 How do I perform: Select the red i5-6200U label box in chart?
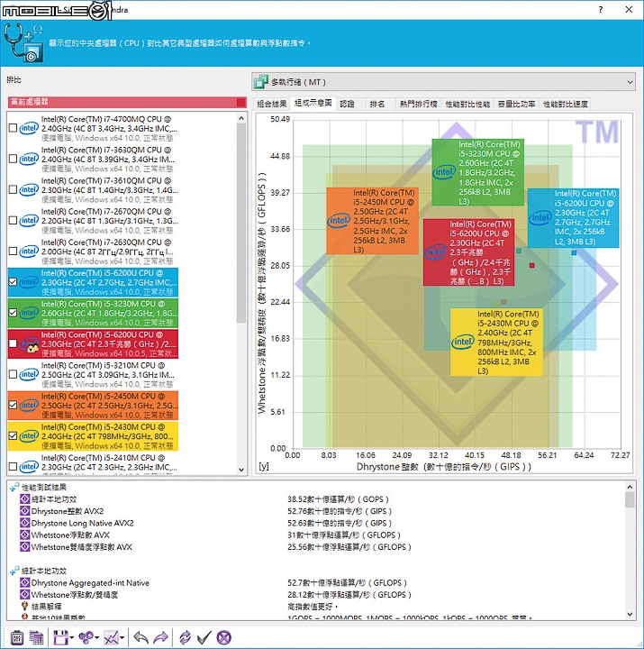469,252
